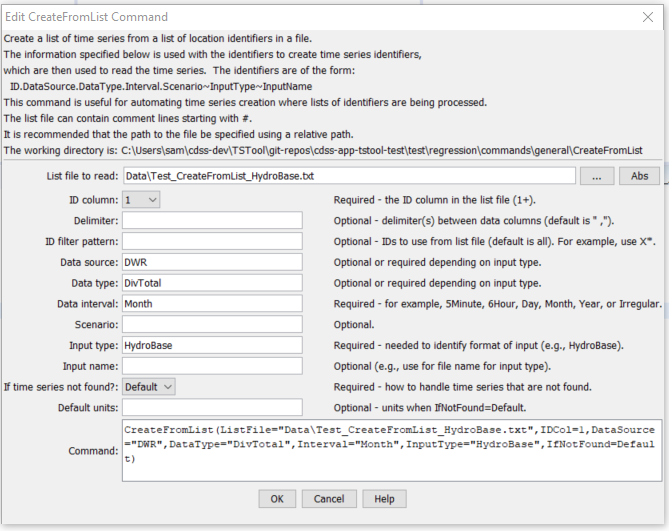
Task: Close the Edit CreateFromList Command dialog
Action: tap(648, 17)
